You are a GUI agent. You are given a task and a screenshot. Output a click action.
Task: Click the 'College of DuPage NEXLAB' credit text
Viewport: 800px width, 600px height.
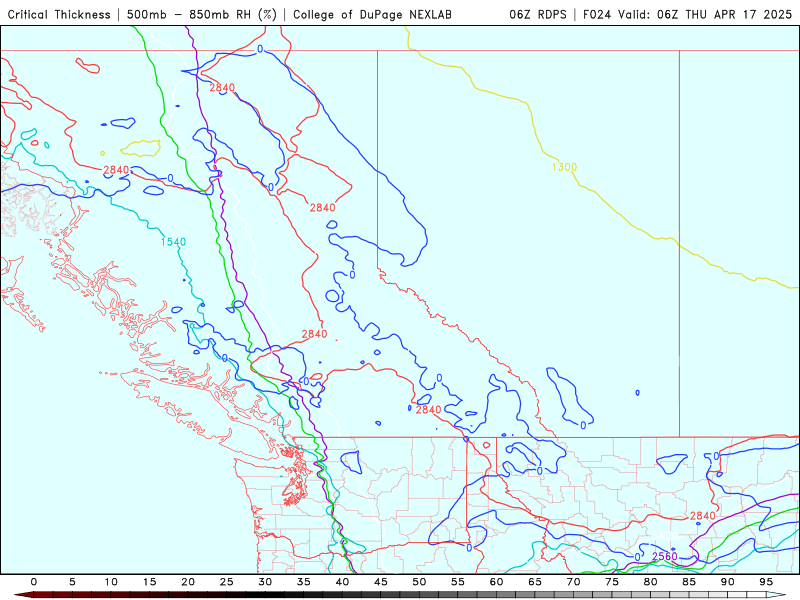pos(372,14)
